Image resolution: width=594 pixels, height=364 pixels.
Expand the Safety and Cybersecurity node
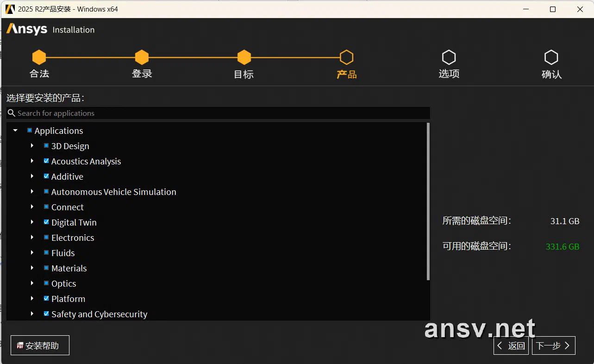tap(32, 314)
